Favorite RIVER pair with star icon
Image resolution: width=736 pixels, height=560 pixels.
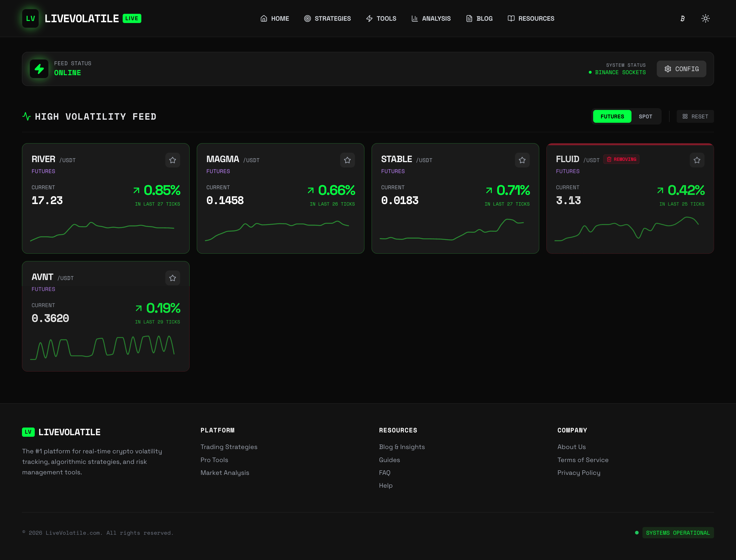pyautogui.click(x=172, y=160)
